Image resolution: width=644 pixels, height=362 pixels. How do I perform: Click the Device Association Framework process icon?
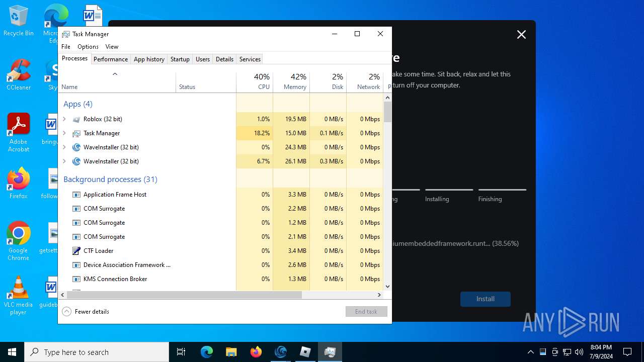[x=76, y=265]
